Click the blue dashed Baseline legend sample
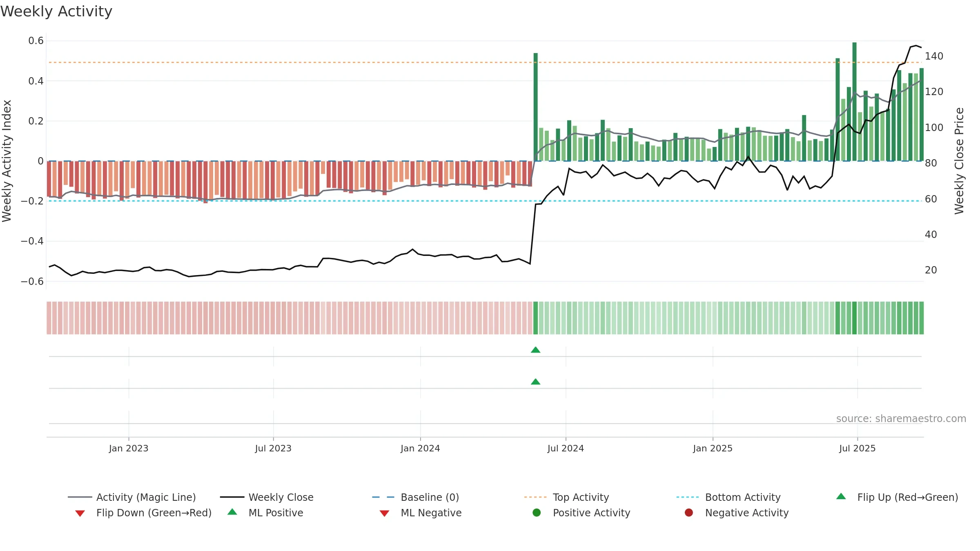The width and height of the screenshot is (980, 551). [x=383, y=497]
